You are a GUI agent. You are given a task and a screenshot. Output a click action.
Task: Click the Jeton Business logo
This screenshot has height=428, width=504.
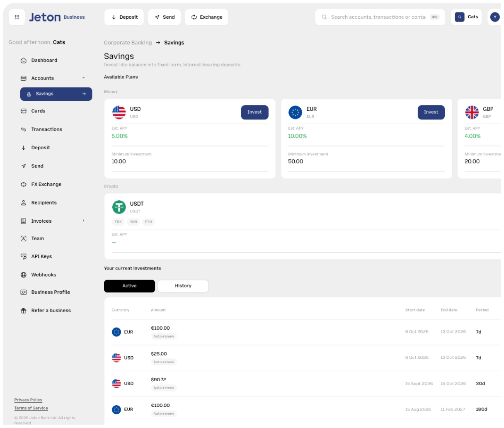click(57, 17)
